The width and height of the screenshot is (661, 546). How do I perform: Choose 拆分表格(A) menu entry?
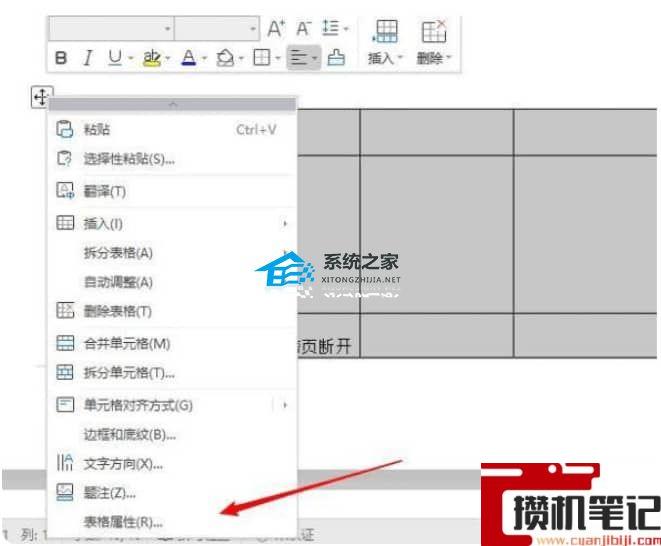tap(173, 253)
